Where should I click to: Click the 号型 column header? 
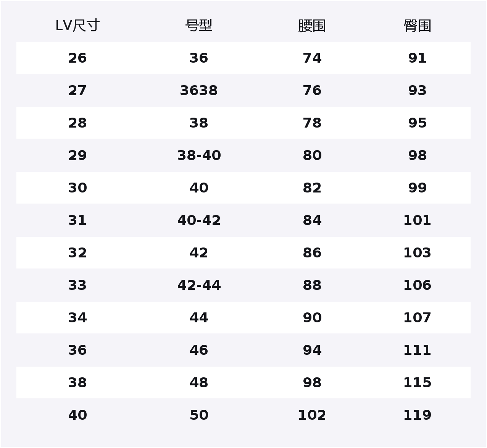click(199, 26)
